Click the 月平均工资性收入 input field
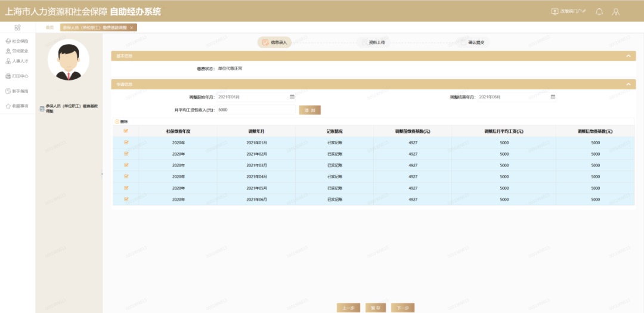Viewport: 644px width, 313px height. 256,110
